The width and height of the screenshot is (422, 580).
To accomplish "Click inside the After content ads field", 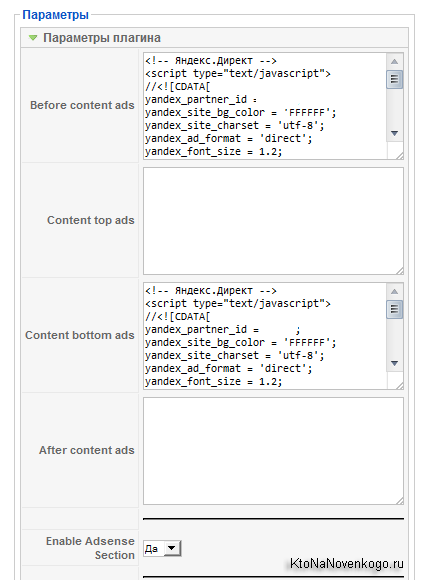I will point(273,451).
